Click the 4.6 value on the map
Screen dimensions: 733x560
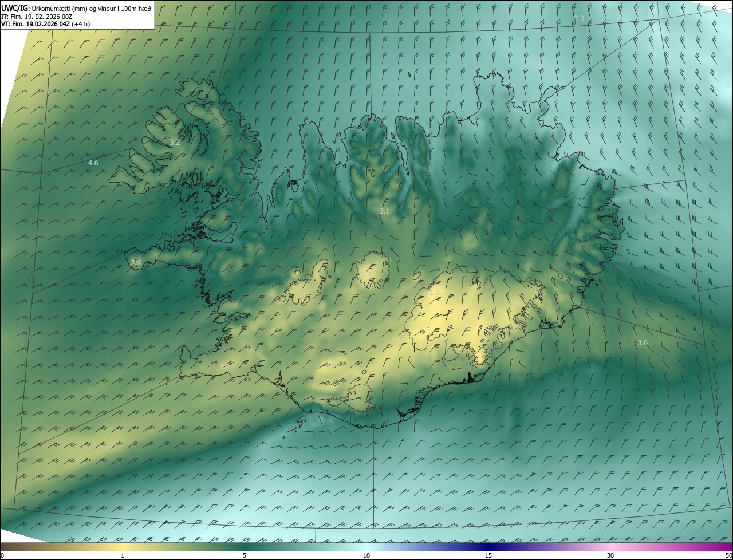coord(93,163)
